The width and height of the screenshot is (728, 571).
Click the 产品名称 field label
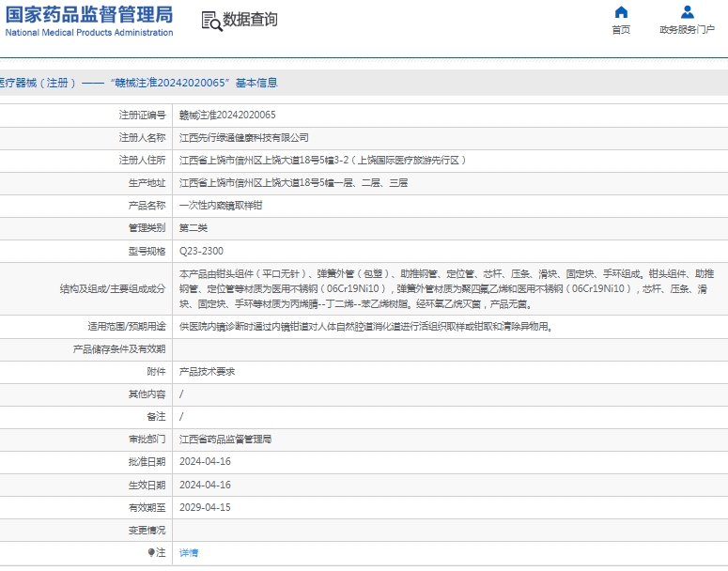[147, 205]
